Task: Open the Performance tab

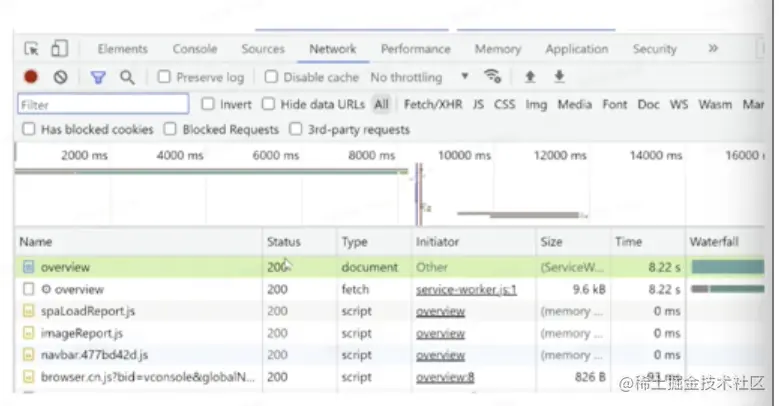Action: point(415,49)
